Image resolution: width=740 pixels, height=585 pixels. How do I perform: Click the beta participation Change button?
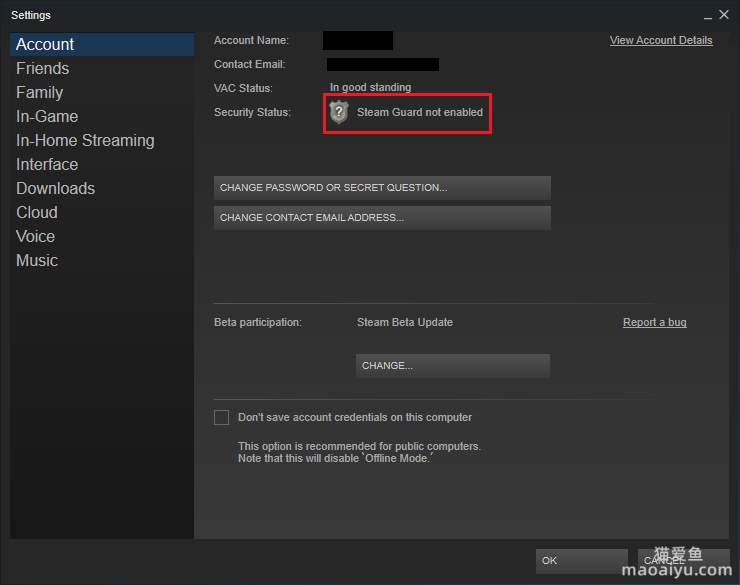453,366
